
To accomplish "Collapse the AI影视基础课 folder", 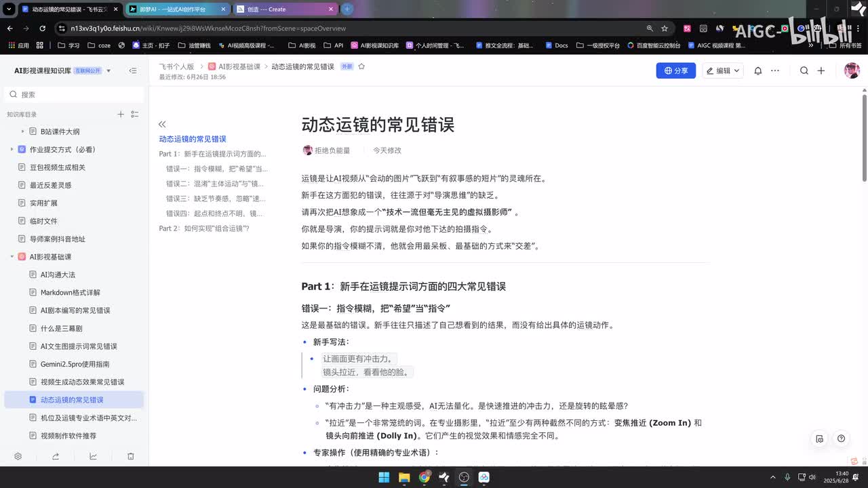I will pos(12,257).
